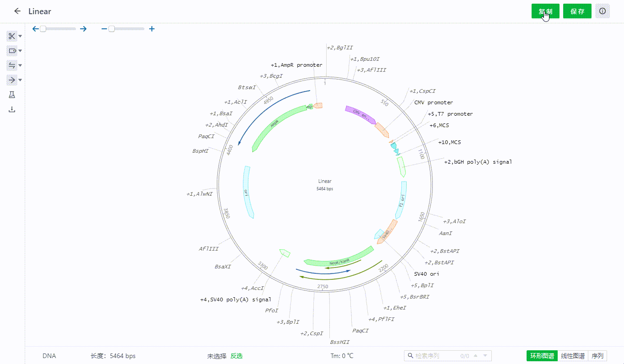Select the scissors cut tool
624x364 pixels.
click(x=12, y=36)
